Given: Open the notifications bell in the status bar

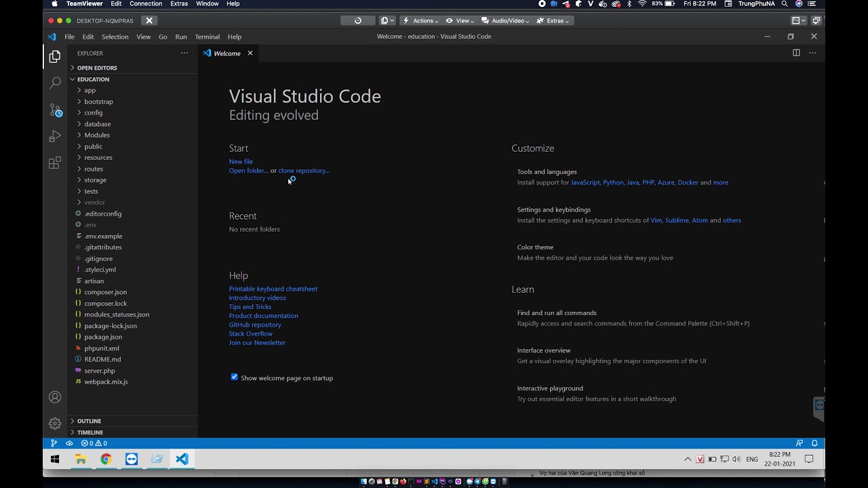Looking at the screenshot, I should click(x=814, y=443).
